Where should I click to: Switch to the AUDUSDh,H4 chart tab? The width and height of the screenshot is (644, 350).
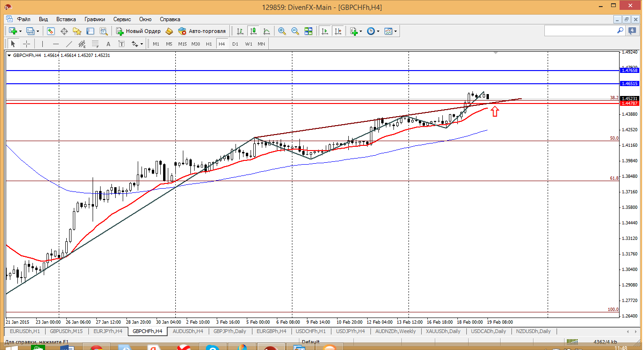(x=188, y=331)
